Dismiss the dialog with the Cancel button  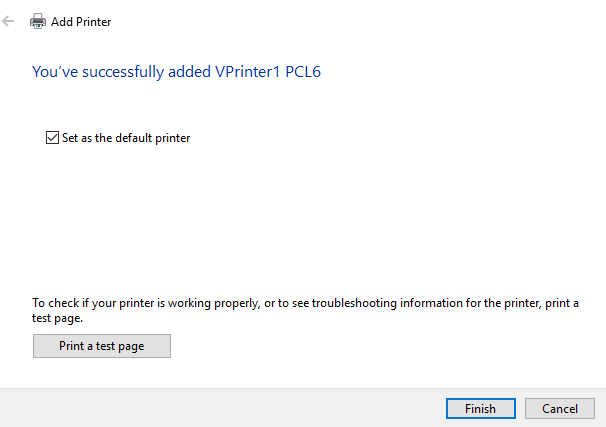[560, 408]
